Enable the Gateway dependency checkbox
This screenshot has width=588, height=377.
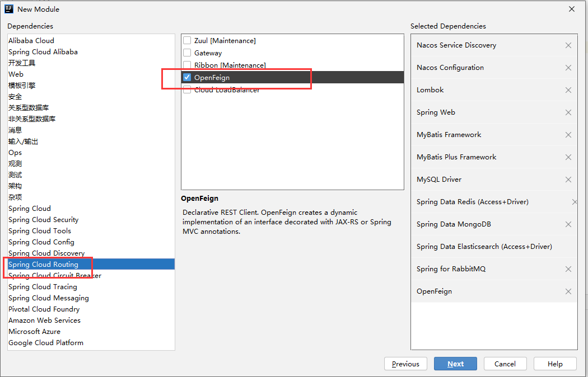click(187, 53)
